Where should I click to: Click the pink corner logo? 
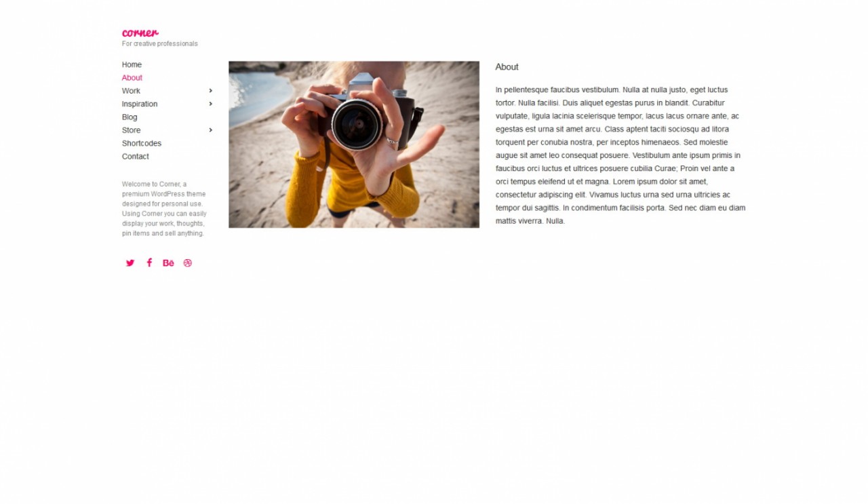point(140,33)
